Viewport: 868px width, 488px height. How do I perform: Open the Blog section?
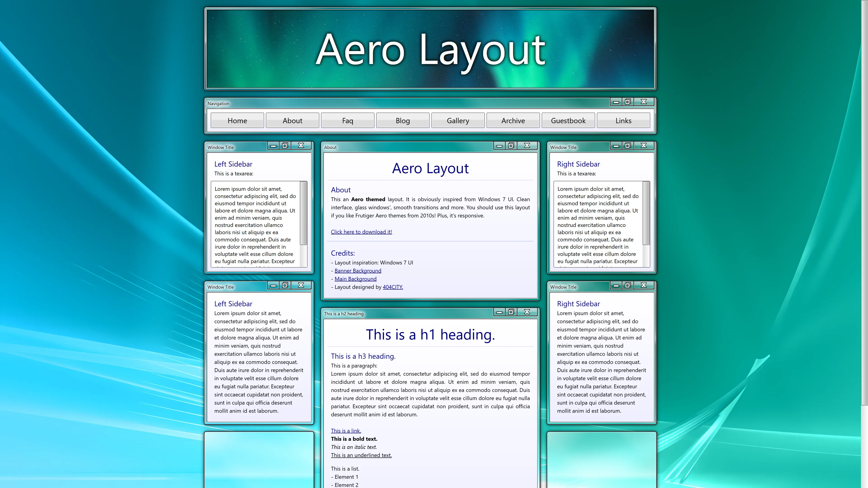(403, 120)
